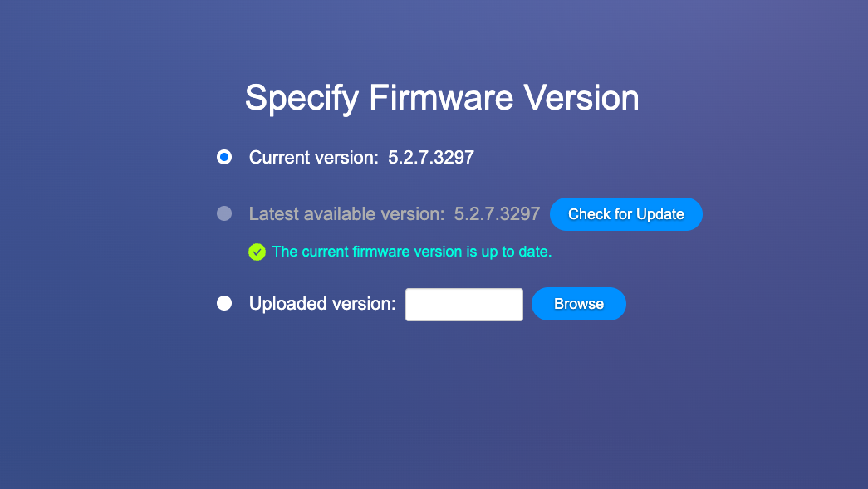Click the word "Version" in the heading
This screenshot has height=489, width=868.
(x=581, y=98)
